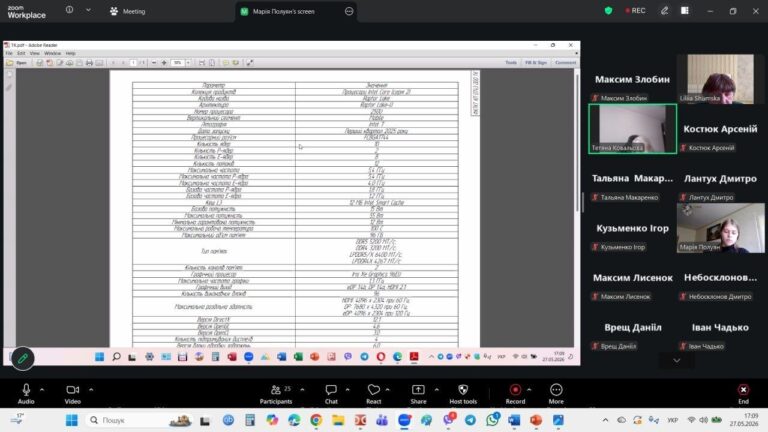
Task: Click the End meeting button
Action: pos(744,394)
